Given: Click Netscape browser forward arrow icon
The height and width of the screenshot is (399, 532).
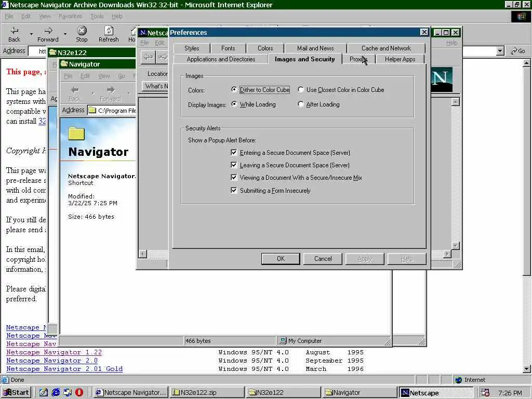Looking at the screenshot, I should click(x=163, y=57).
